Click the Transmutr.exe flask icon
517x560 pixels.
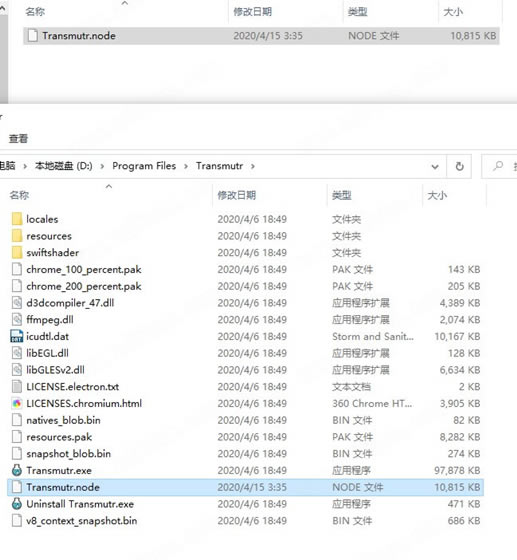pyautogui.click(x=17, y=470)
